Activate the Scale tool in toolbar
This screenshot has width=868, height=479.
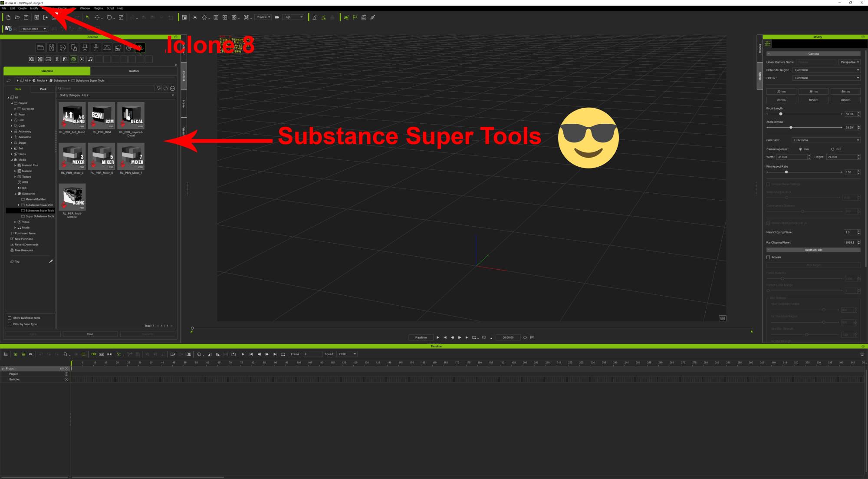(121, 17)
